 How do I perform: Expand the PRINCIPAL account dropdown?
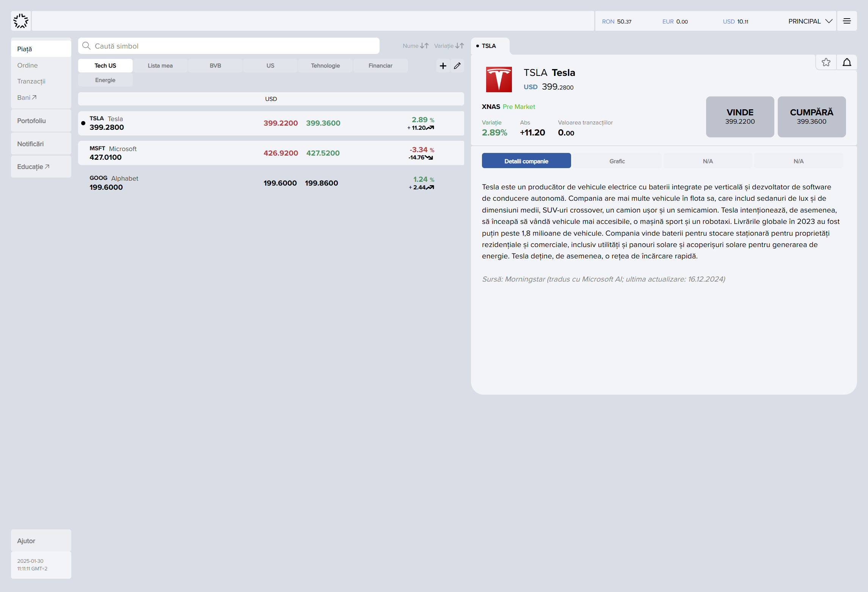click(x=810, y=21)
